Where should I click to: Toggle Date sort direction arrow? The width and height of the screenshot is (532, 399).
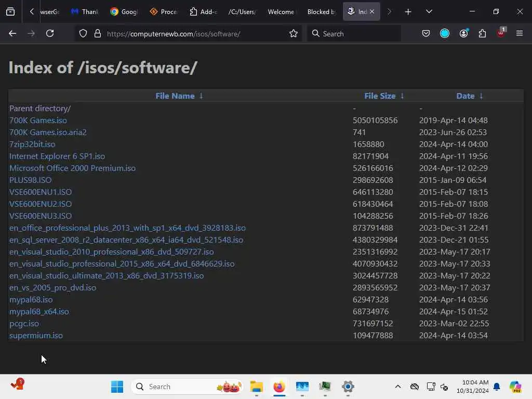(x=481, y=96)
